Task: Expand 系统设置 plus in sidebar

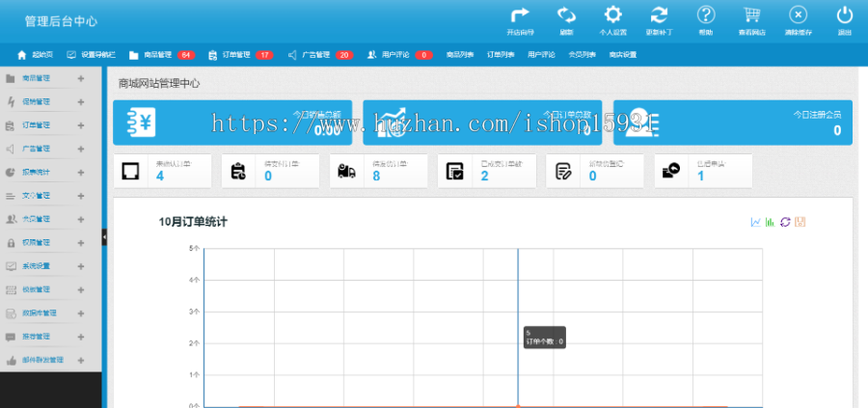Action: (x=81, y=266)
